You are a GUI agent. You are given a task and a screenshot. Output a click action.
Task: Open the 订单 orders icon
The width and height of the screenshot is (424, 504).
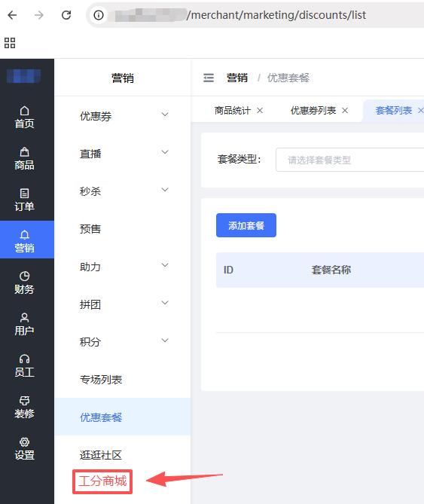24,194
